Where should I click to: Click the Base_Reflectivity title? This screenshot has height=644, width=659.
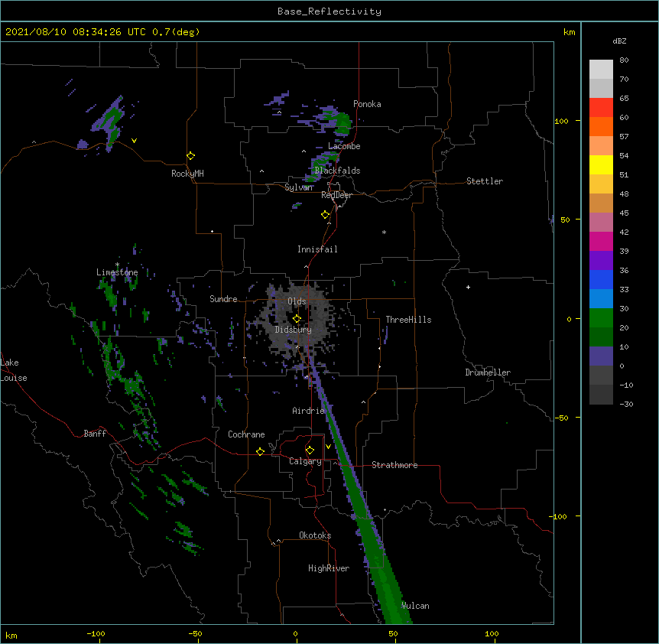coord(329,11)
